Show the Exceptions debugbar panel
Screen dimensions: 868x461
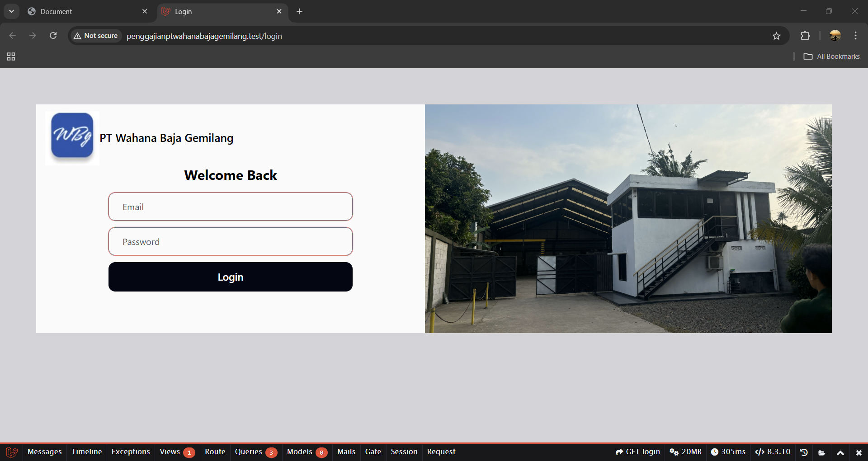[x=131, y=452]
